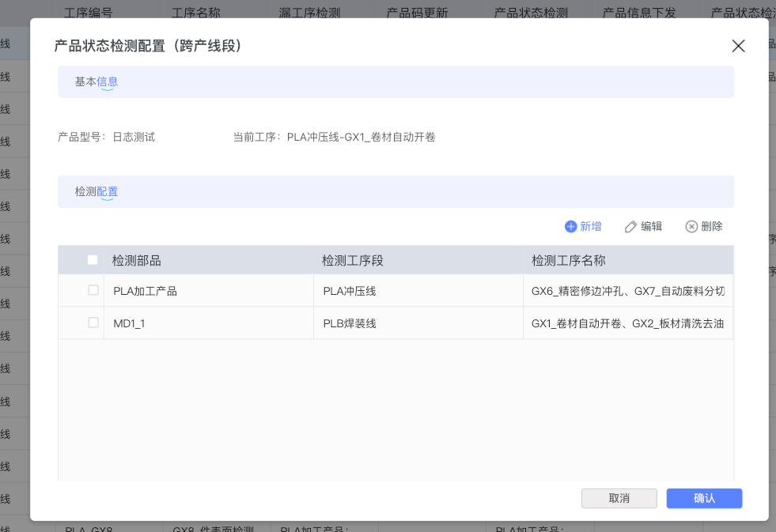
Task: Click the circled-x 删除 icon
Action: pyautogui.click(x=691, y=227)
